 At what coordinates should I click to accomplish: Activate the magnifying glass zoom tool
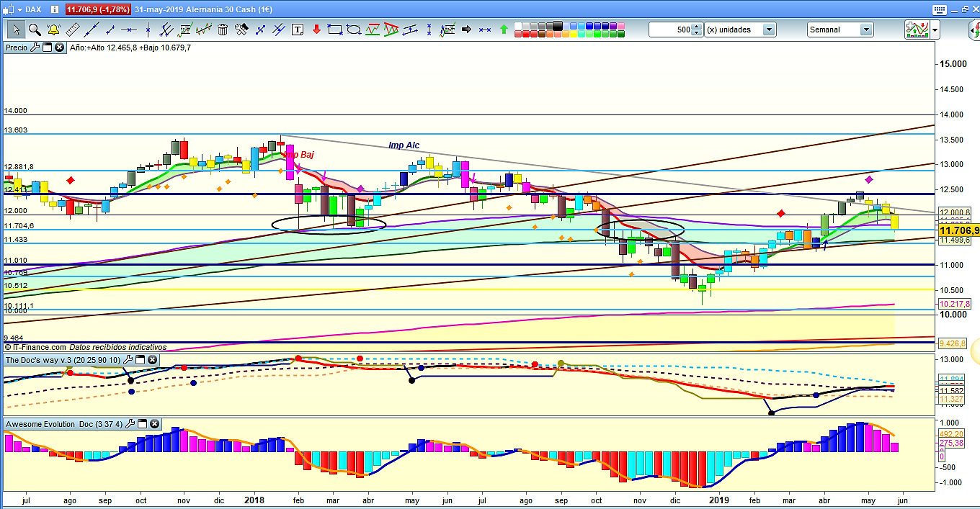[x=35, y=30]
